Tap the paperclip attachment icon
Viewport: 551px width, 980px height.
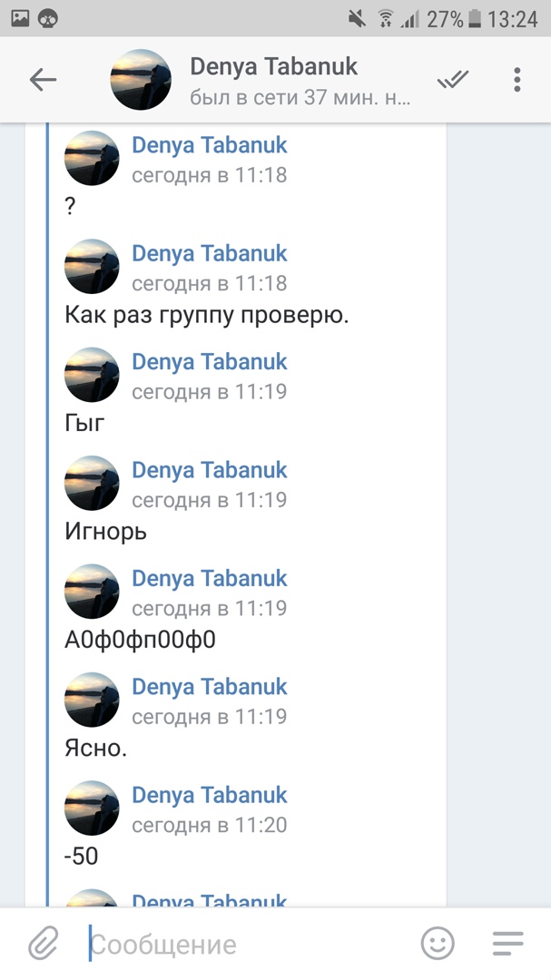pos(43,945)
